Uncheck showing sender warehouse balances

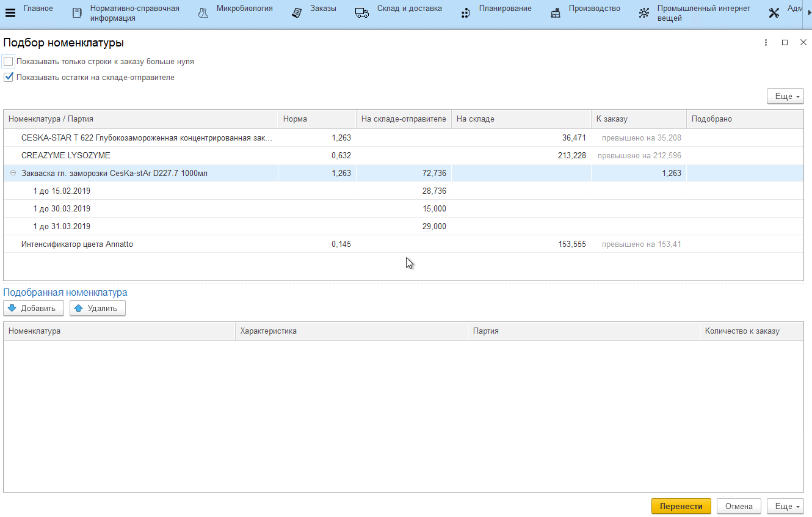[9, 78]
